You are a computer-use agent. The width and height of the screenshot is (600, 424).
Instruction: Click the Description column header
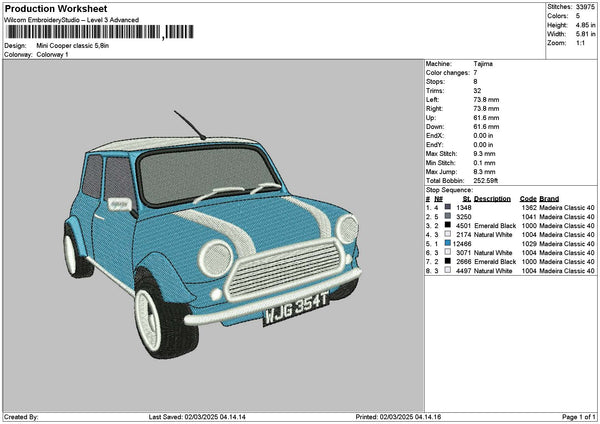coord(492,198)
